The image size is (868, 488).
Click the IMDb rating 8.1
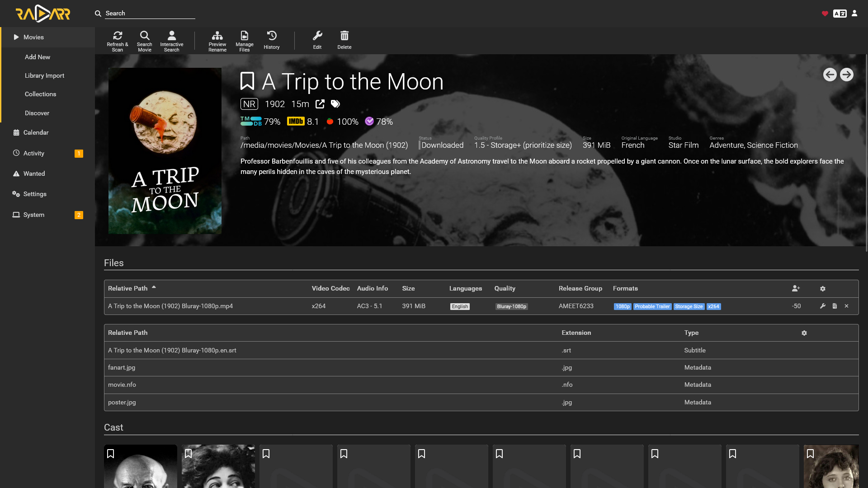[x=303, y=122]
